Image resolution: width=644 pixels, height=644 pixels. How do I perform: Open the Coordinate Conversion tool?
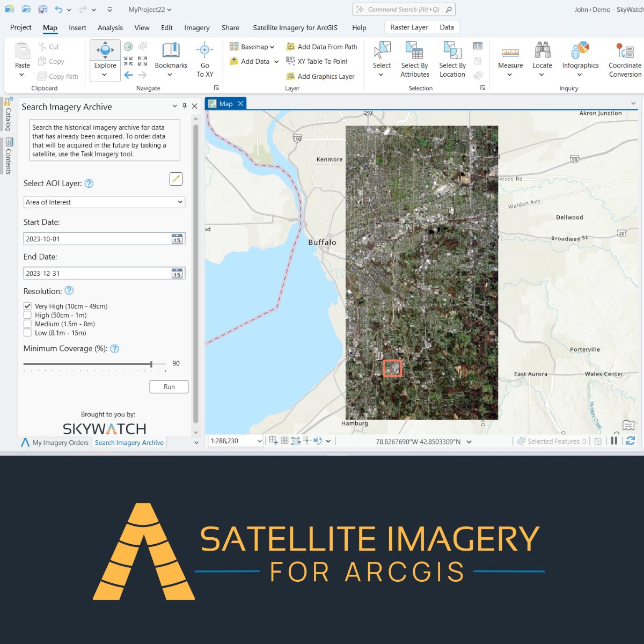[x=625, y=60]
